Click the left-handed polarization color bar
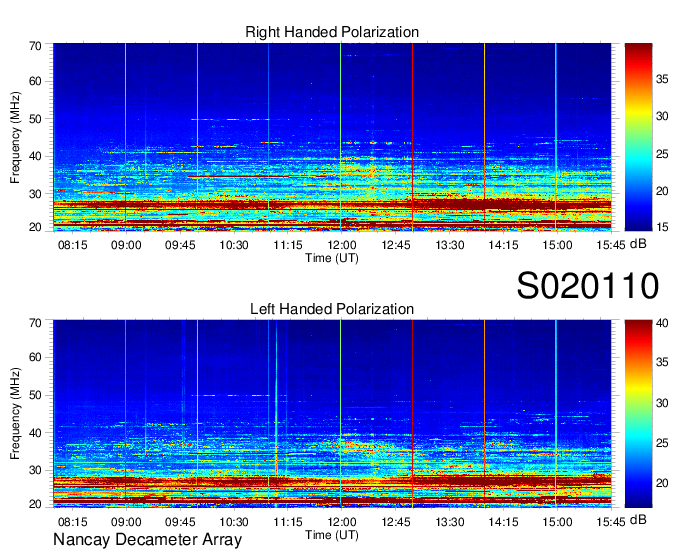This screenshot has width=680, height=552. point(638,414)
